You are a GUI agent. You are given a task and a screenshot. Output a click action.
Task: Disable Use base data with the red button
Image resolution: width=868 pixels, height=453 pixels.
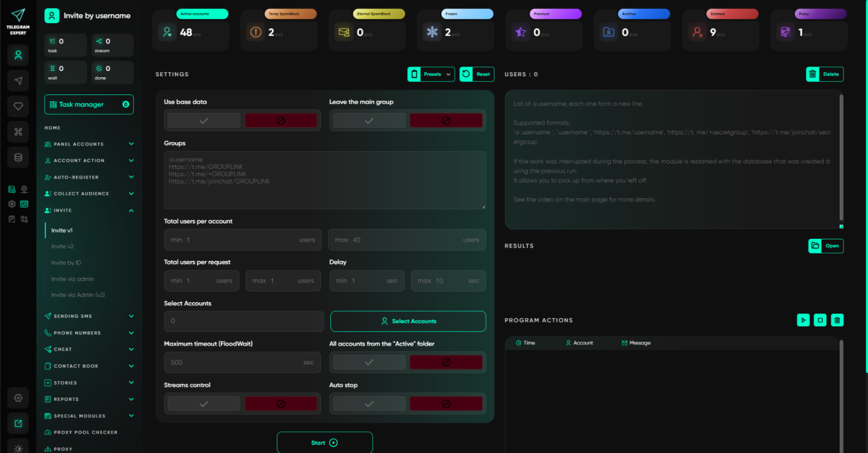coord(281,121)
